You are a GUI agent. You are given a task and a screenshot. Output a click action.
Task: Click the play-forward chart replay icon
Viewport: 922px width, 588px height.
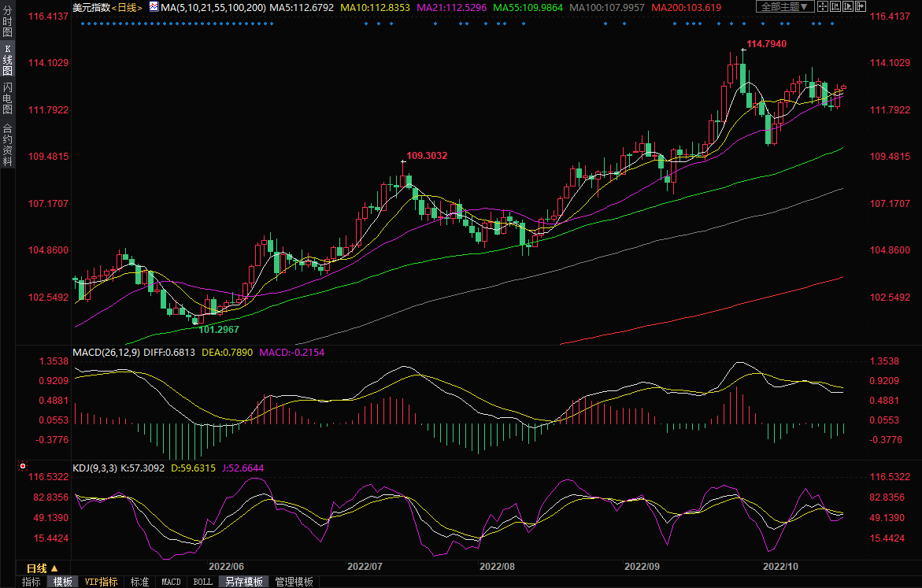pyautogui.click(x=850, y=7)
